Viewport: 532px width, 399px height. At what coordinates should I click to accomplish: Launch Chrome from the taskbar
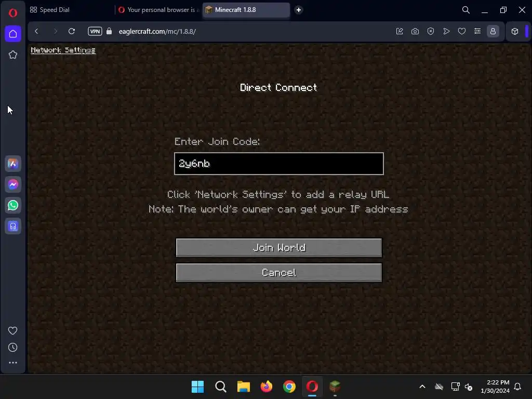[x=289, y=387]
